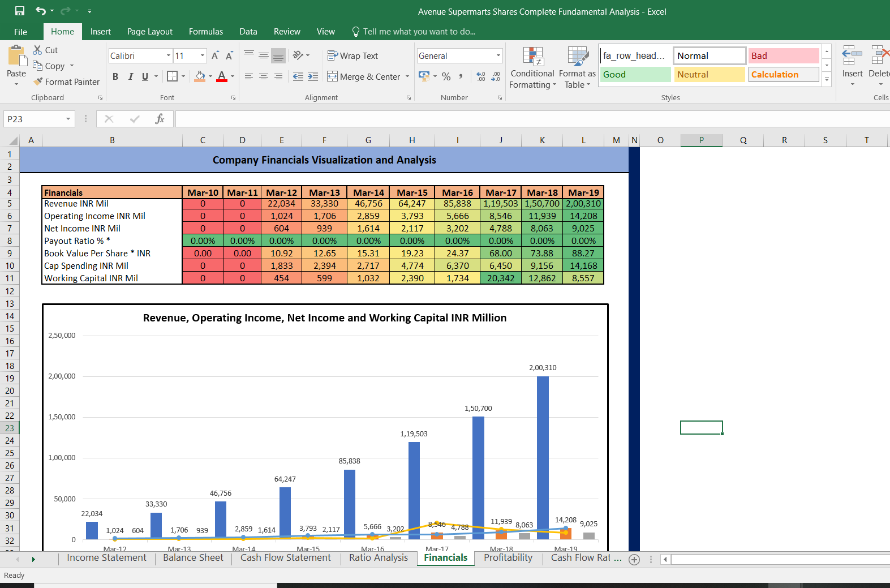The height and width of the screenshot is (588, 890).
Task: Cut the selection with the scissors icon
Action: point(38,50)
